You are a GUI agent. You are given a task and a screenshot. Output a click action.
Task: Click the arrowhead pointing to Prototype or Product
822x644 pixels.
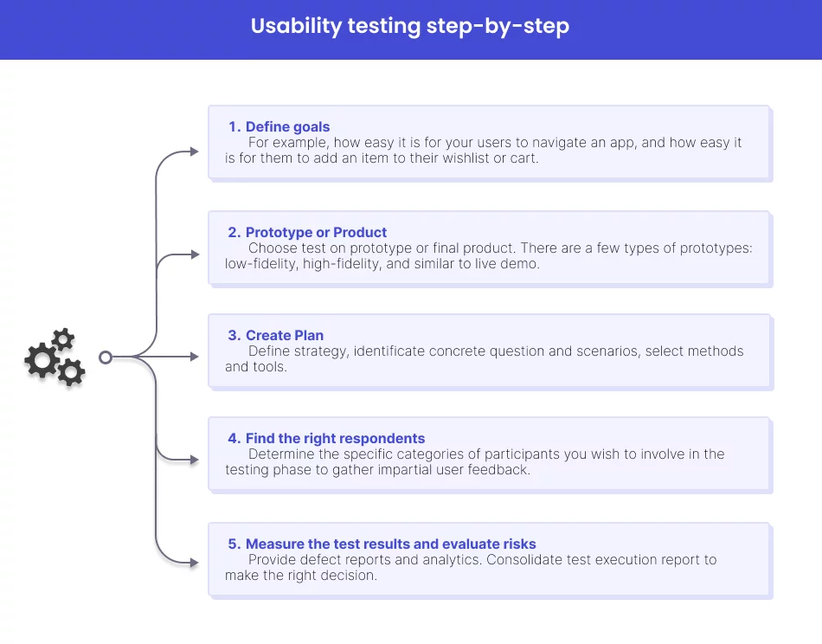(x=194, y=255)
